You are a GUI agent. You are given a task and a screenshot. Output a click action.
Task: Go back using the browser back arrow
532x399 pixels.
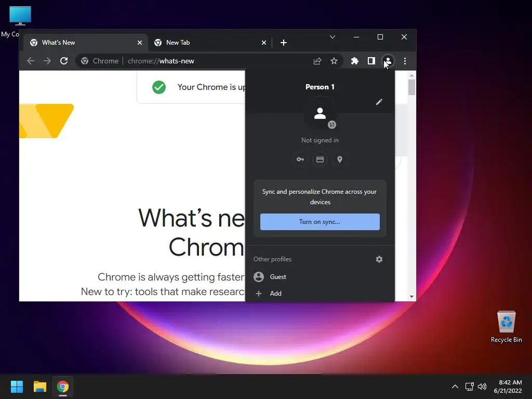pyautogui.click(x=31, y=61)
